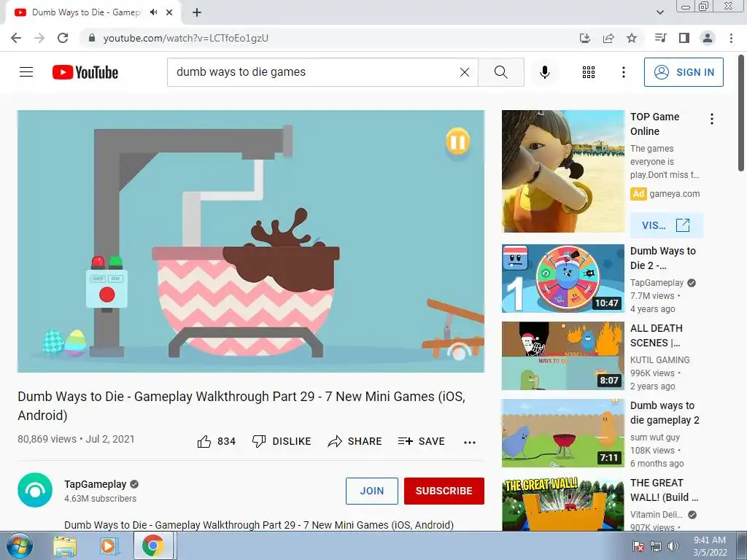Click the magnifier search button
The height and width of the screenshot is (560, 747).
click(500, 72)
